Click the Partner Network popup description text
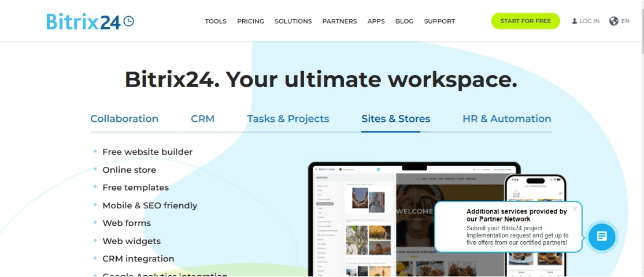Screen dimensions: 644x277 517,235
